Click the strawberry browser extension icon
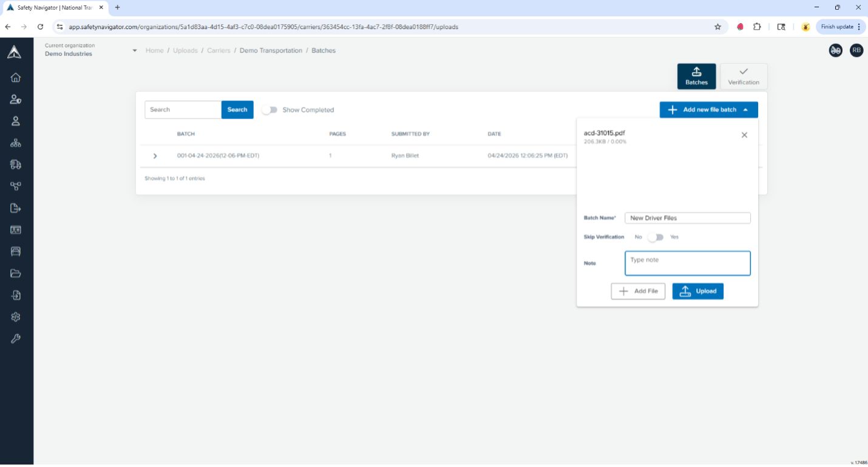This screenshot has width=868, height=467. point(740,27)
